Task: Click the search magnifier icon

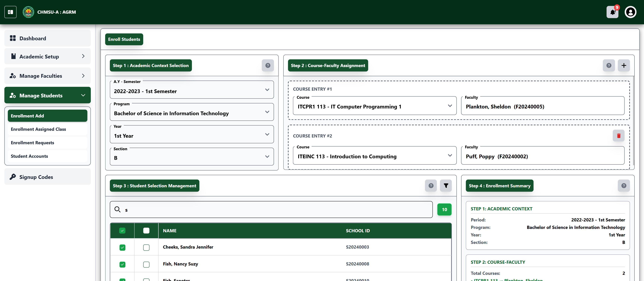Action: pyautogui.click(x=118, y=209)
